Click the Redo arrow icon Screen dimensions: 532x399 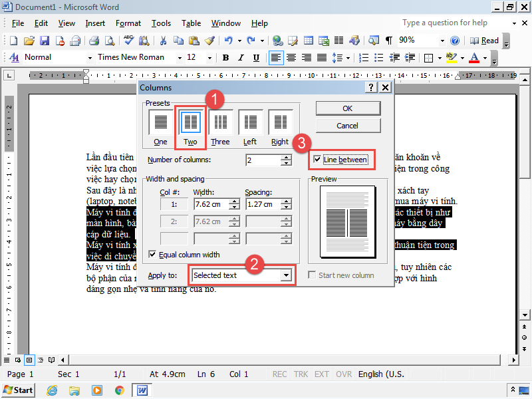click(251, 41)
